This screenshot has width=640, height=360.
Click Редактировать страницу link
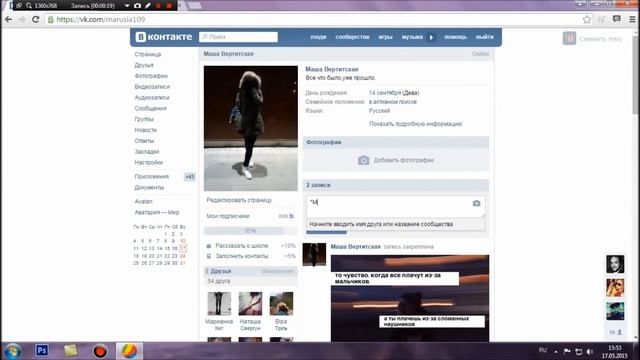(x=239, y=200)
